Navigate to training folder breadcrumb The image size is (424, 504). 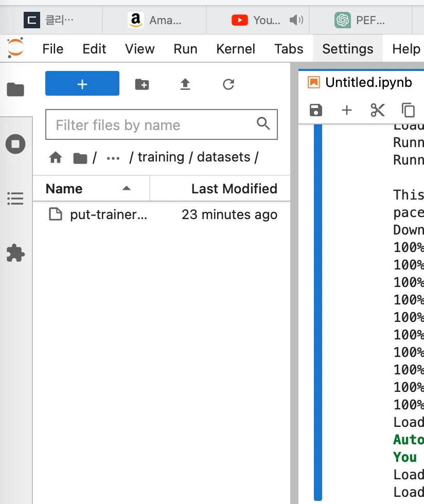pos(161,157)
